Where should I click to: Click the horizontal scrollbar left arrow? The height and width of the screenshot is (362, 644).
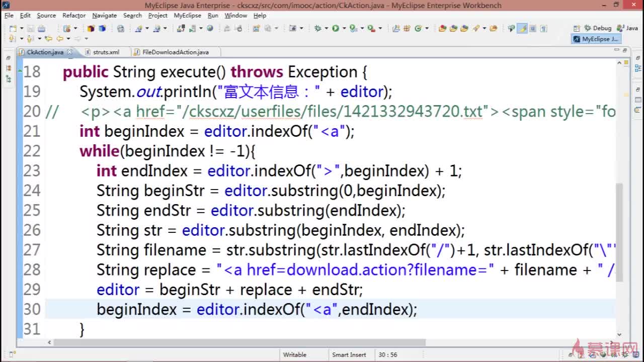point(49,342)
